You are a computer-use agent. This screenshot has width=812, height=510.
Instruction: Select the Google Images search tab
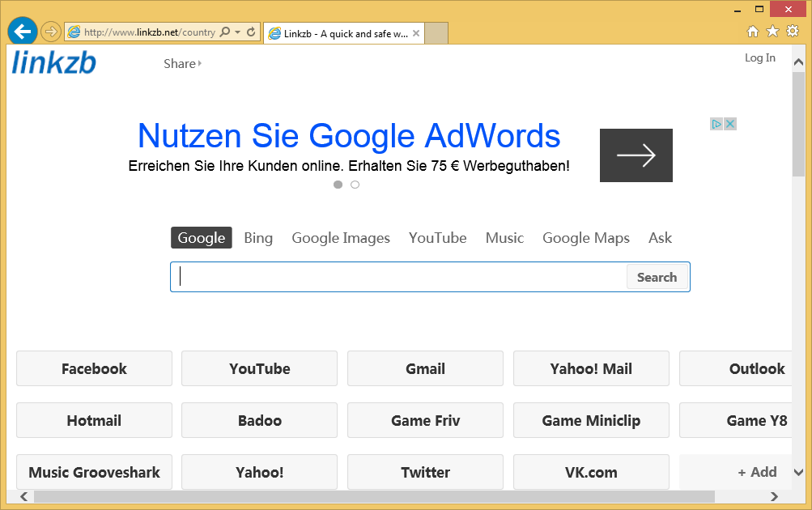coord(341,238)
